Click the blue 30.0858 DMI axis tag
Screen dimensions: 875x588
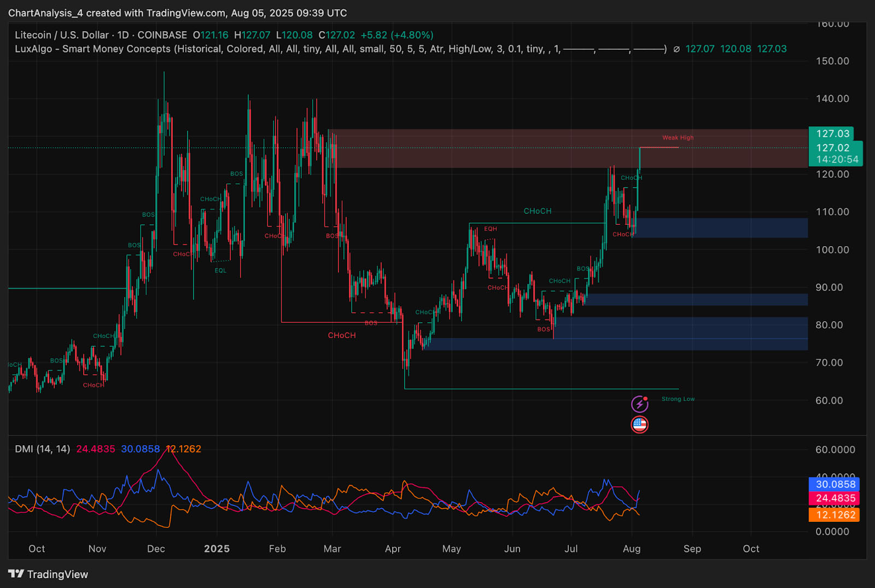835,484
